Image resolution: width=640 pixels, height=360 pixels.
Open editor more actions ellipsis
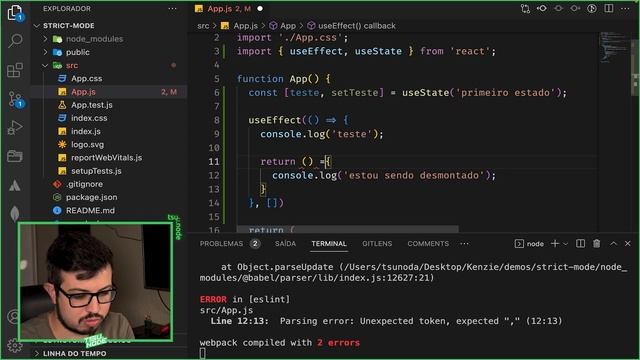[x=625, y=9]
